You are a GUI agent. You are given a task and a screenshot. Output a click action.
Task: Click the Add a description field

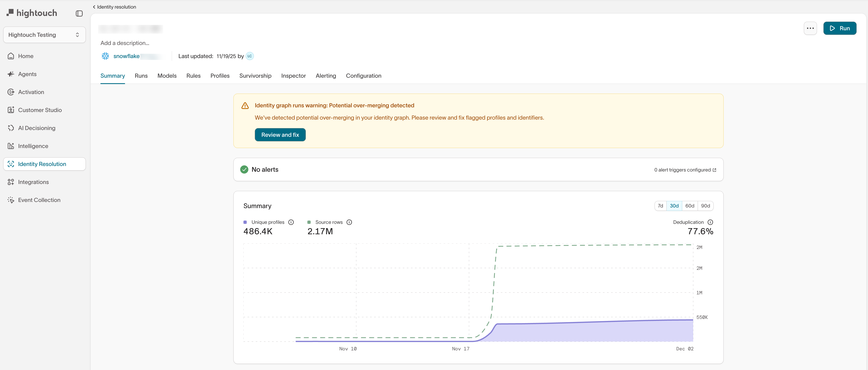(x=125, y=43)
